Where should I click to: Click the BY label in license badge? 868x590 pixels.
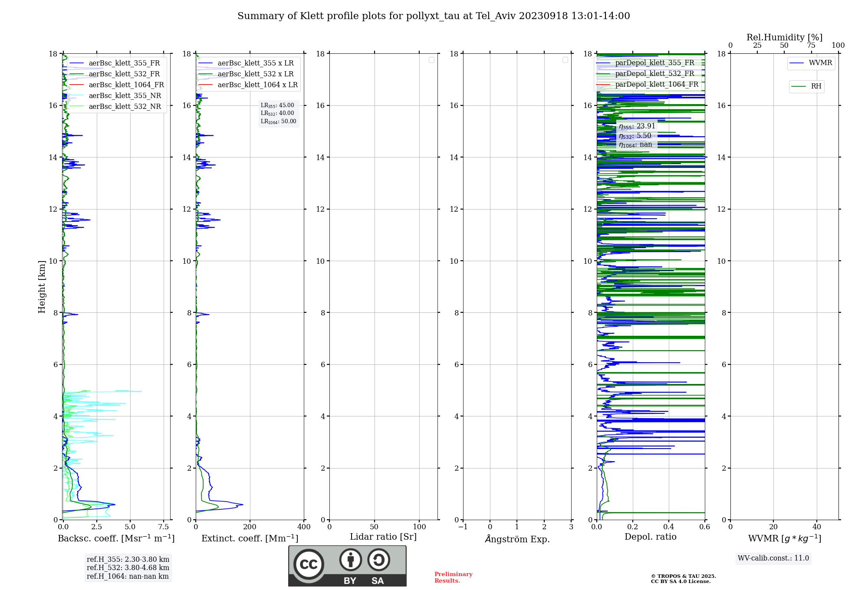tap(350, 581)
